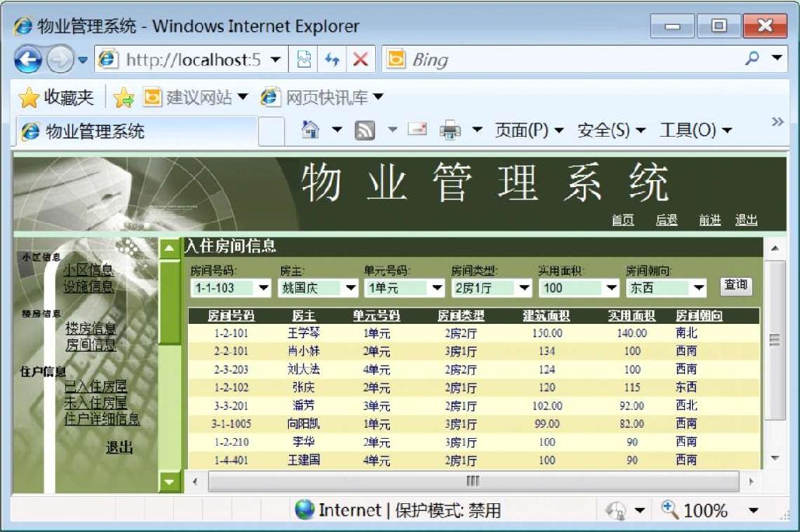The image size is (800, 532).
Task: Click the 建筑面积 column header
Action: pos(547,316)
